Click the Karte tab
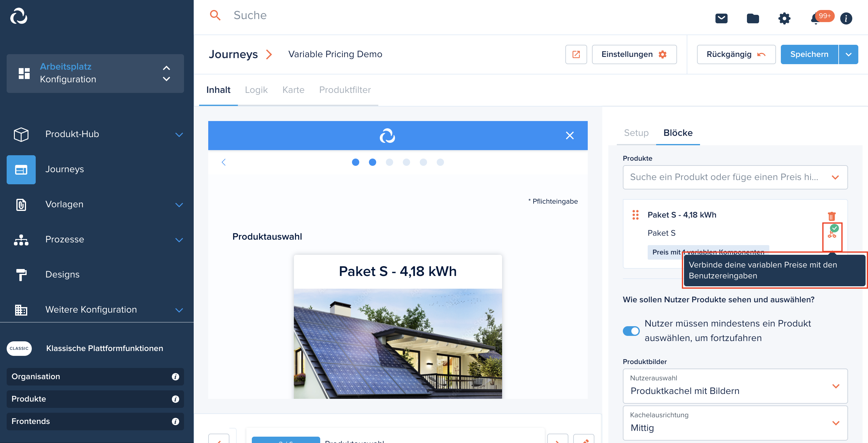868x443 pixels. point(293,90)
